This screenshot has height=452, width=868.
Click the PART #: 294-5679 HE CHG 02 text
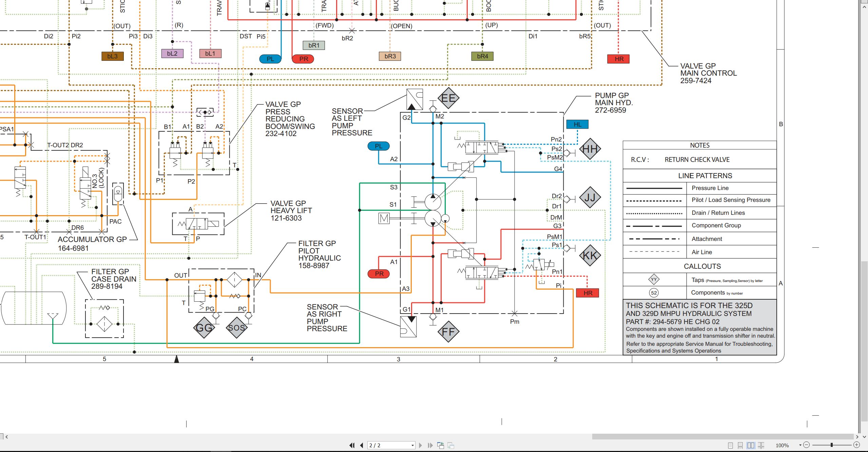[x=672, y=322]
